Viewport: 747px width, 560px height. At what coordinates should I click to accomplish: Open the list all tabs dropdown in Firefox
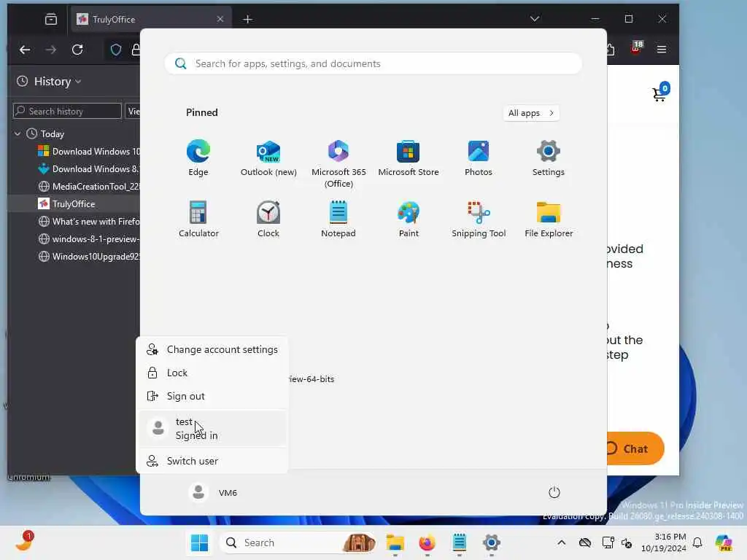535,19
